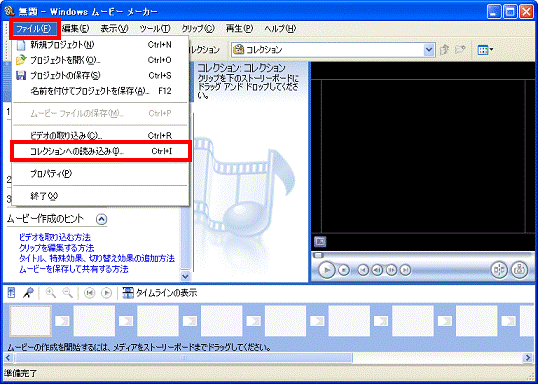Click the zoom in magnifier on the storyboard toolbar
538x384 pixels.
[51, 293]
